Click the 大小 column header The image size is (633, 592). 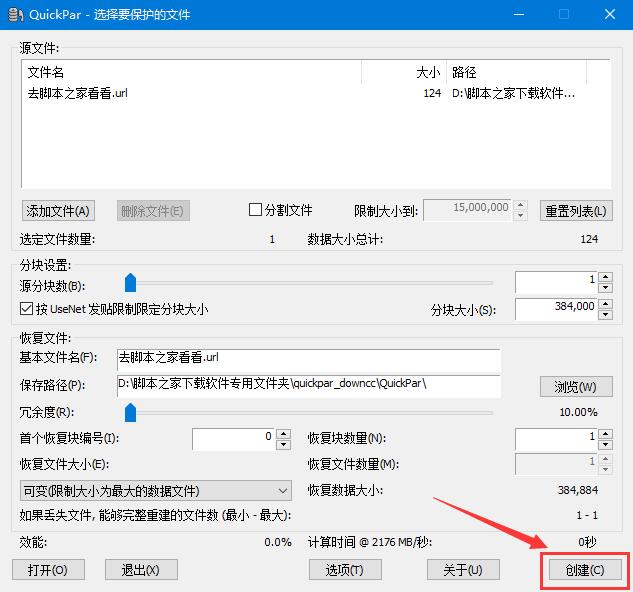click(404, 72)
